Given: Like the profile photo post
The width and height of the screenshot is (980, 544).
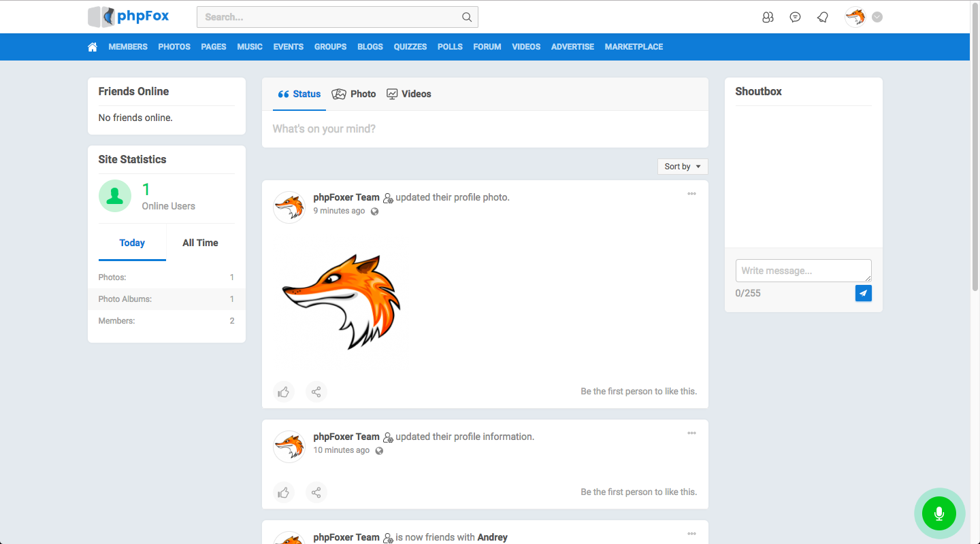Looking at the screenshot, I should [x=284, y=392].
